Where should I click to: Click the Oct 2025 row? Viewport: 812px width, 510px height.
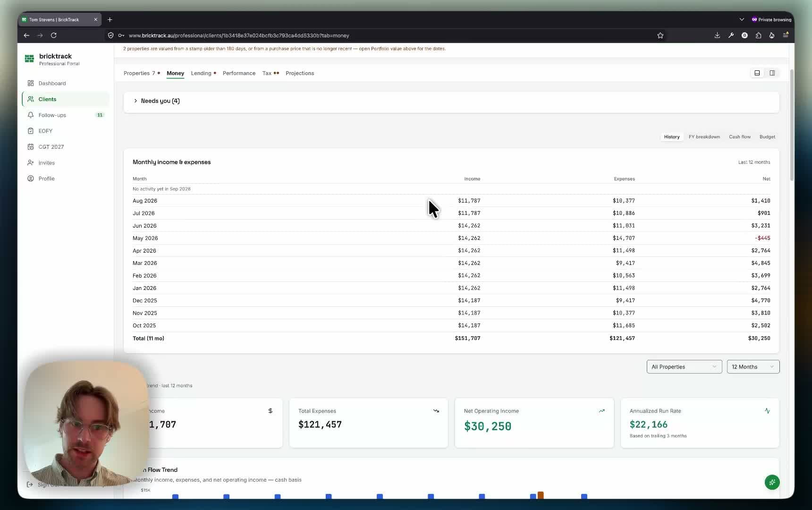451,325
